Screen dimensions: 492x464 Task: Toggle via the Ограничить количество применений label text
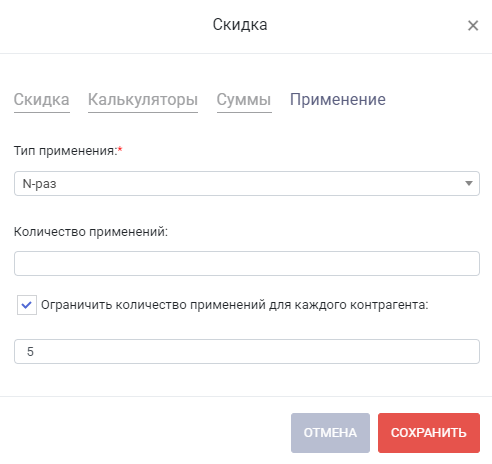click(x=234, y=305)
